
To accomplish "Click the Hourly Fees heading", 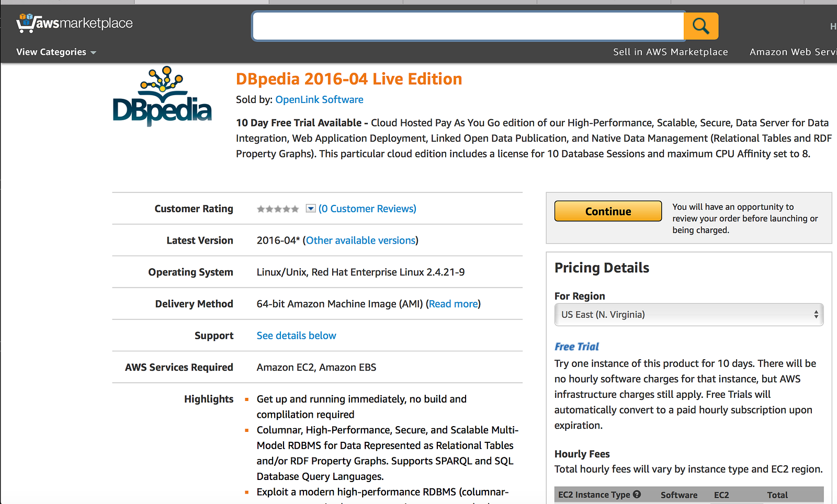I will click(x=582, y=454).
